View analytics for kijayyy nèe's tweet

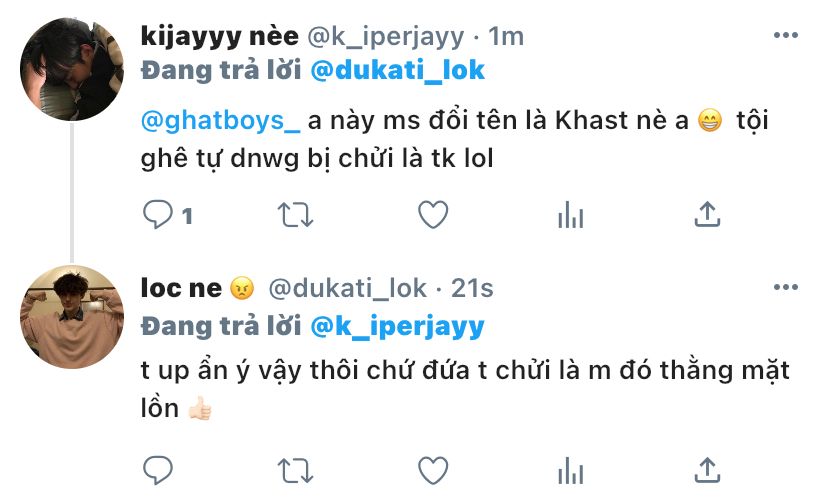(x=570, y=215)
